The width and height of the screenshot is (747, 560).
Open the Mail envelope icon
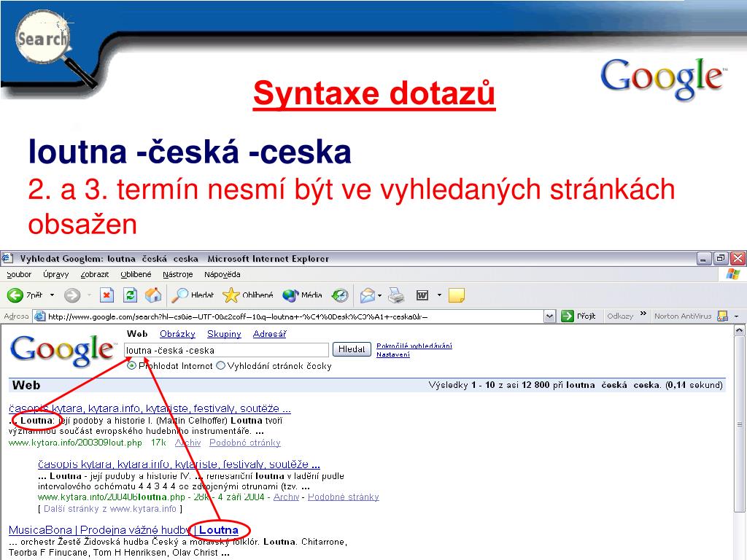368,295
